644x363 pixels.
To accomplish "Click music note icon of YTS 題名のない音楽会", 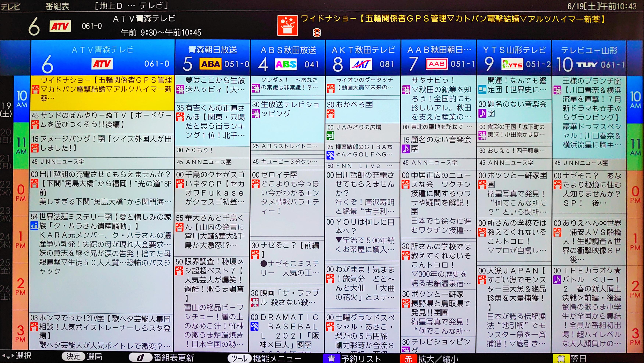I will pos(482,113).
